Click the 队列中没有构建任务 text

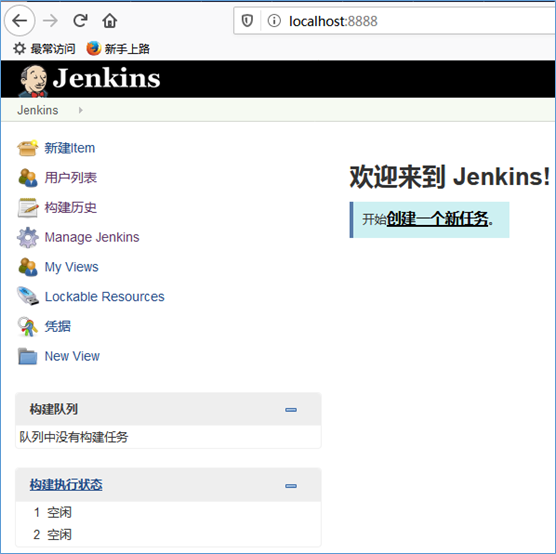tap(74, 437)
